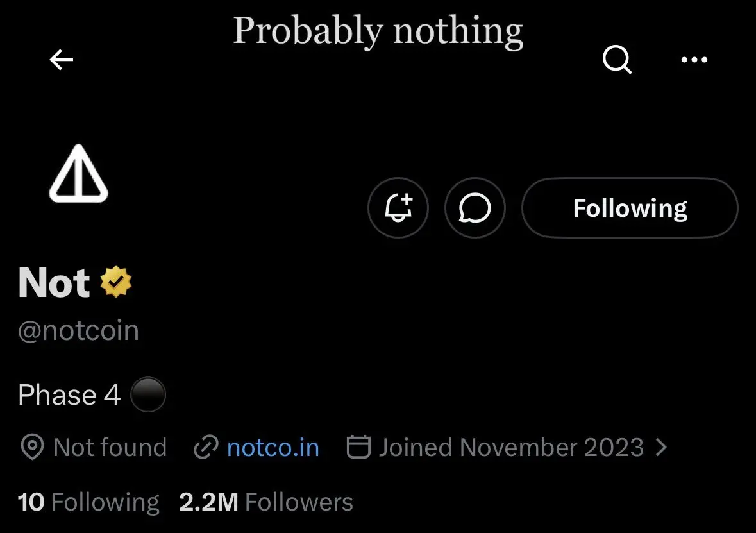
Task: Tap the back arrow icon
Action: (62, 60)
